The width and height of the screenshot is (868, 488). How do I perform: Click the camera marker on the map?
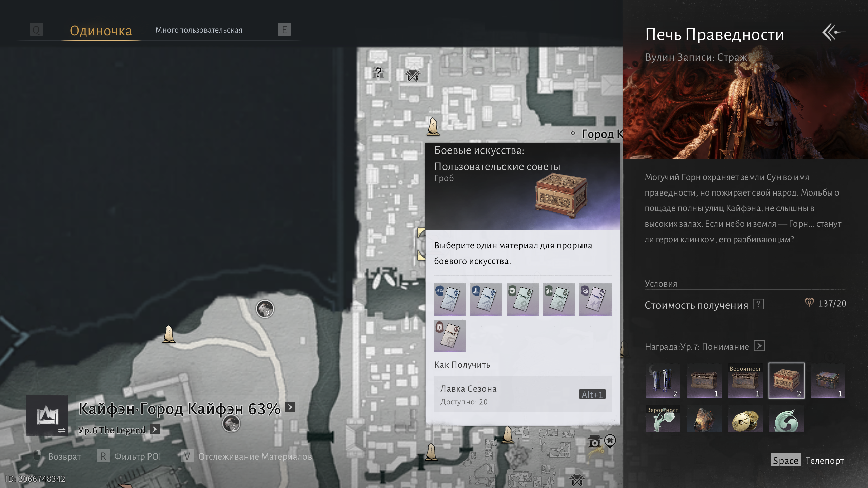594,442
